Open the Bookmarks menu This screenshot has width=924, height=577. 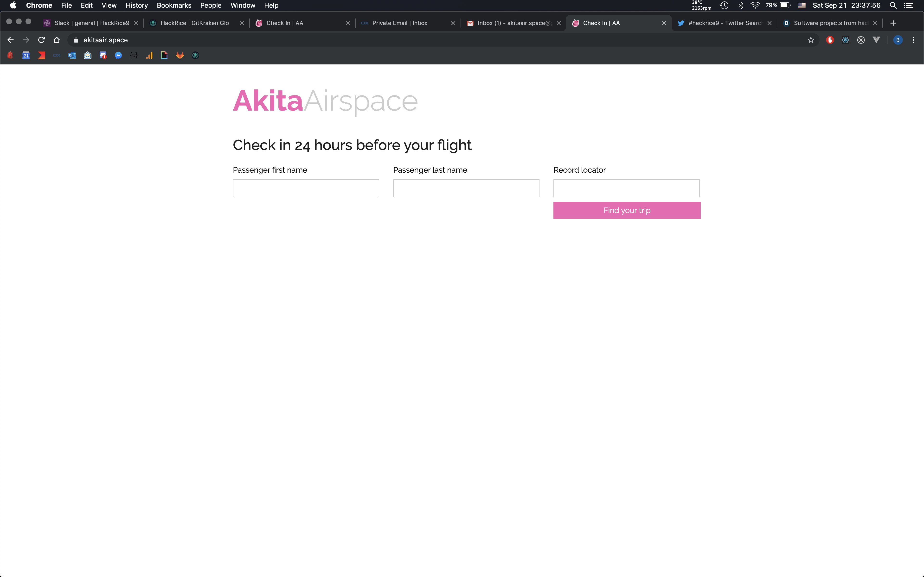tap(174, 5)
